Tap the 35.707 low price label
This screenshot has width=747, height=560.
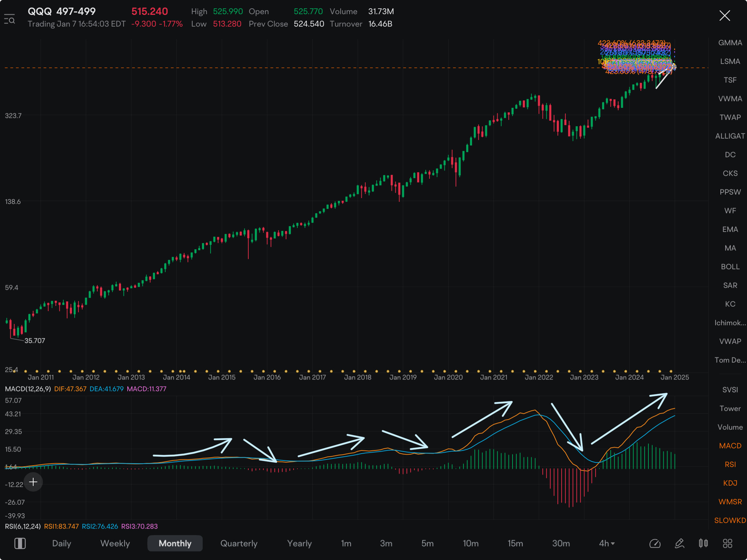(35, 340)
